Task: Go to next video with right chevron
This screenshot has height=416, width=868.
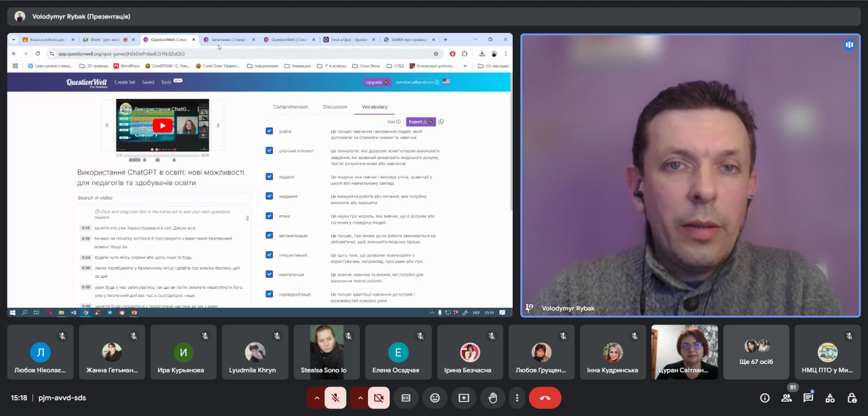Action: coord(218,126)
